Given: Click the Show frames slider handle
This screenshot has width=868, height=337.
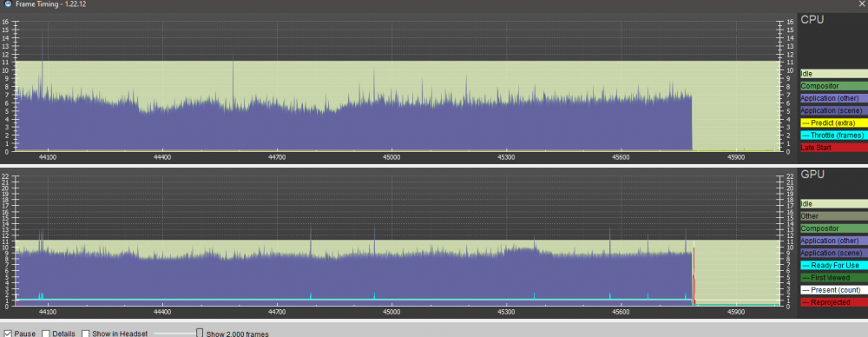Looking at the screenshot, I should [x=200, y=333].
